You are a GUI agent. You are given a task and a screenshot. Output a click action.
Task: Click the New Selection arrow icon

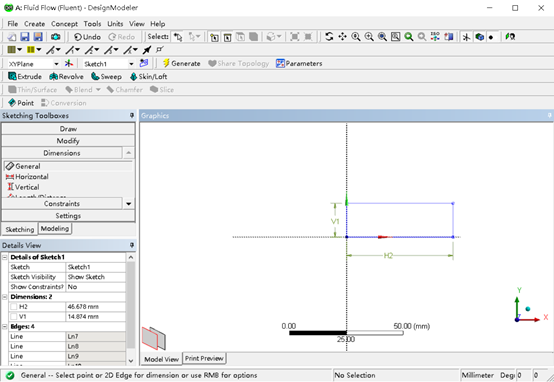click(x=178, y=37)
